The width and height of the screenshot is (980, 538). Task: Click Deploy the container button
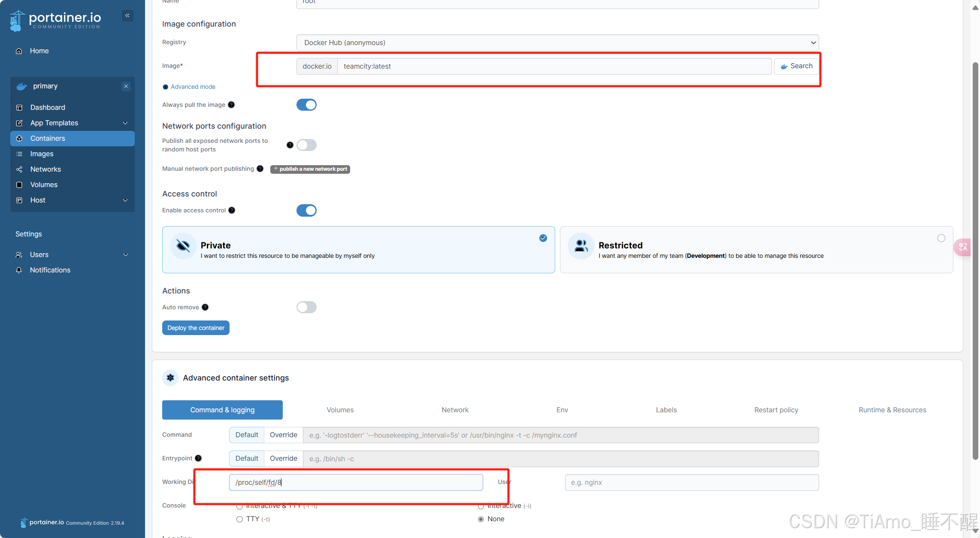(196, 328)
